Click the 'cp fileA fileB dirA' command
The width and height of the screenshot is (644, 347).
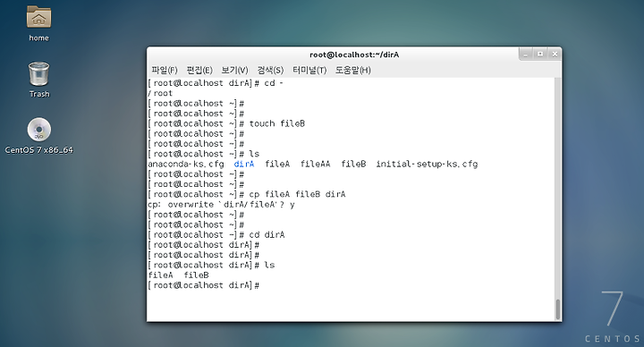coord(297,194)
